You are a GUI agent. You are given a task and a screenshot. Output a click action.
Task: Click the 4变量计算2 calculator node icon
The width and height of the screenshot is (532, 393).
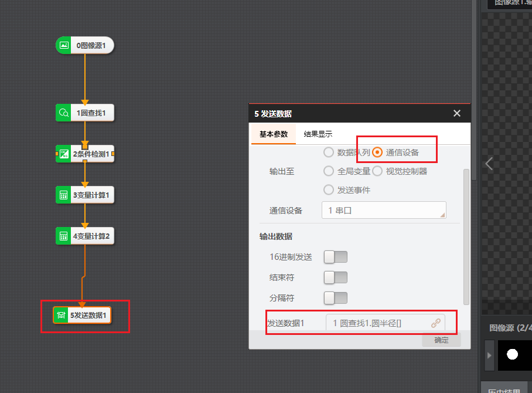pyautogui.click(x=63, y=236)
